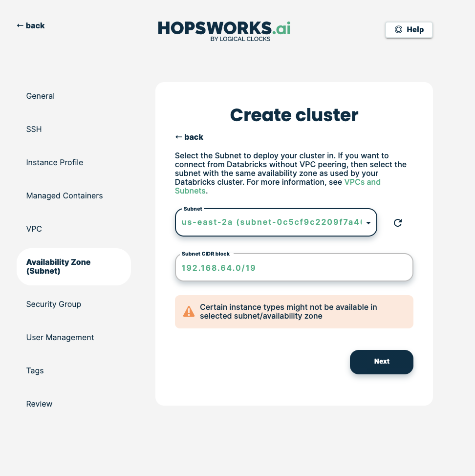Click back link under Create cluster

189,137
